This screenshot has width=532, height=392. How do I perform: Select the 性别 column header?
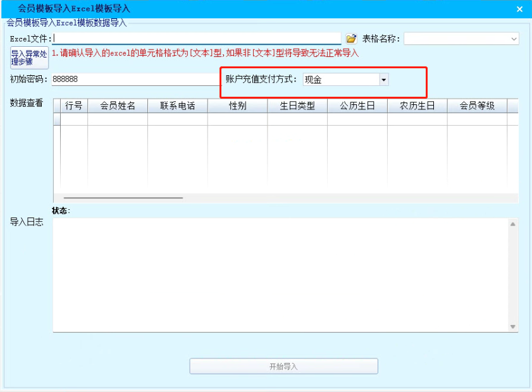237,106
